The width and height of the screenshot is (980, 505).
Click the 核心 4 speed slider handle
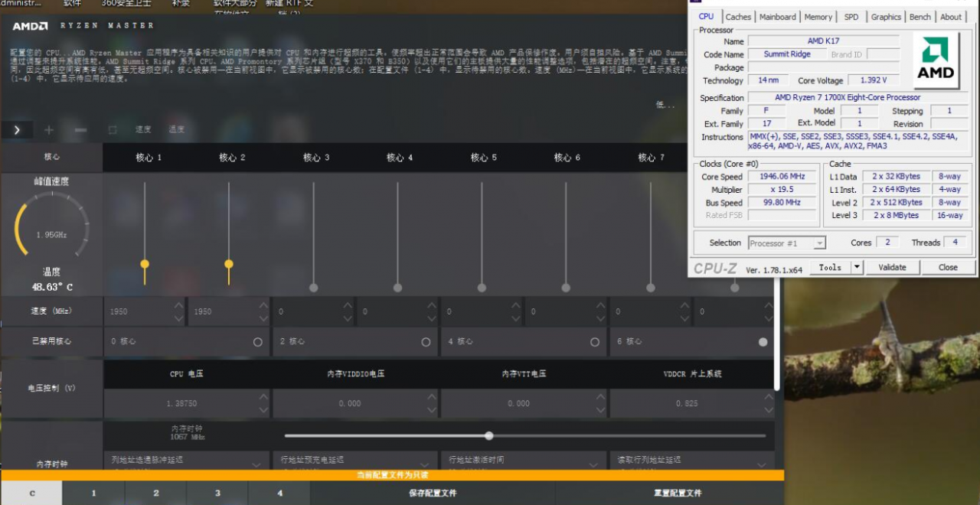click(397, 288)
